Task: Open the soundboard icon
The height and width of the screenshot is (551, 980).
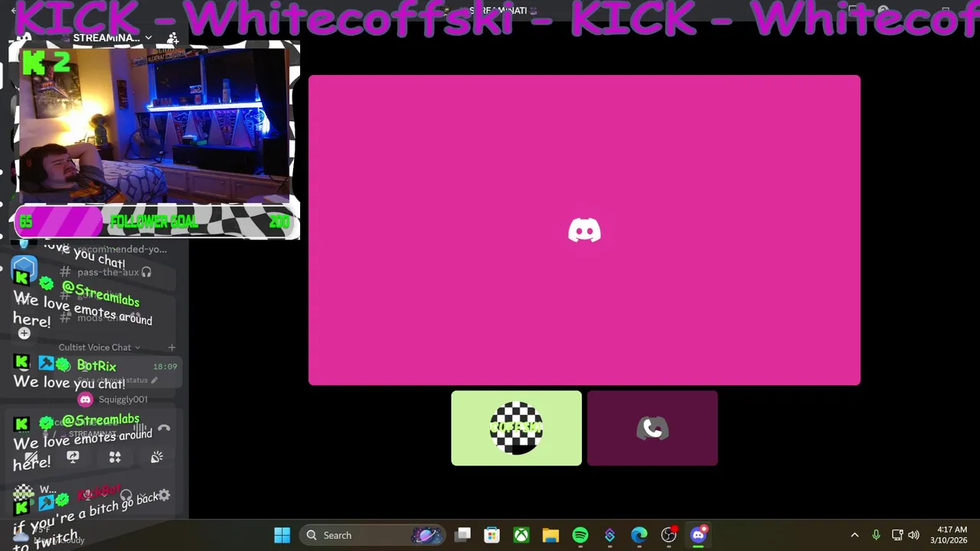Action: coord(157,457)
